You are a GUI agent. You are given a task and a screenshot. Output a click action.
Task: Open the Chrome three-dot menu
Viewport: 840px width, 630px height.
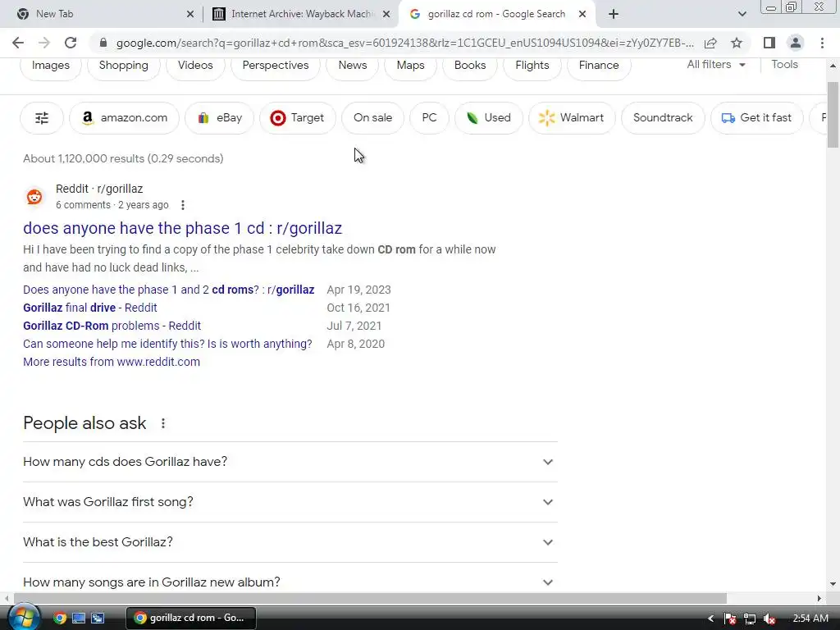pyautogui.click(x=822, y=43)
